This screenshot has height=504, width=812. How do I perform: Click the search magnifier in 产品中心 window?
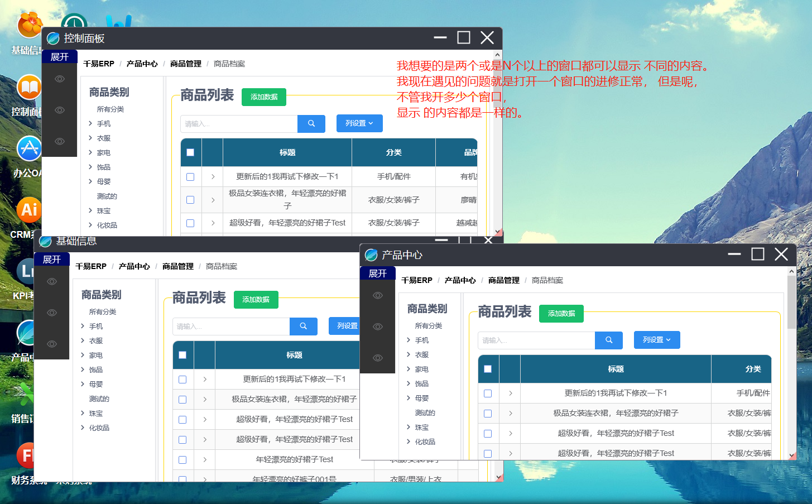[x=609, y=340]
